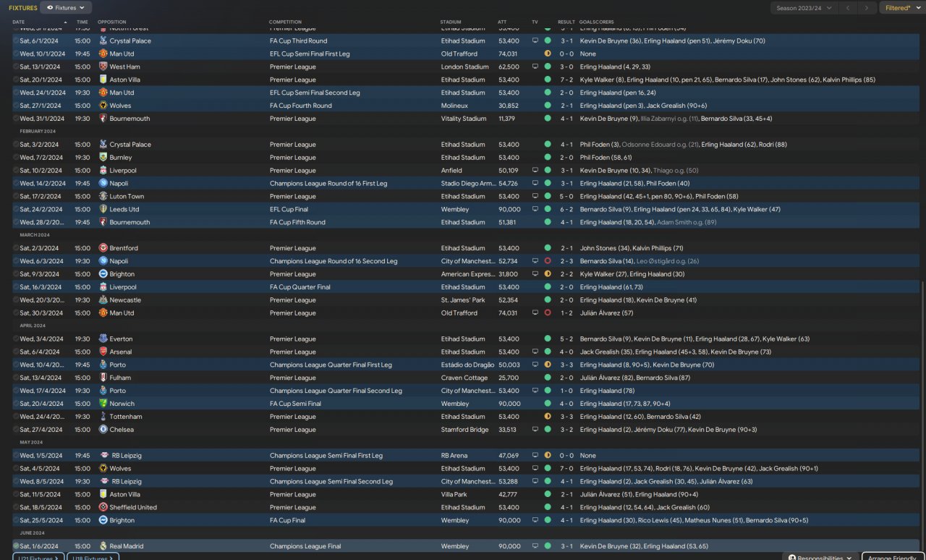The image size is (926, 560).
Task: Click the Brighton badge on 9/3/2024
Action: [x=103, y=274]
